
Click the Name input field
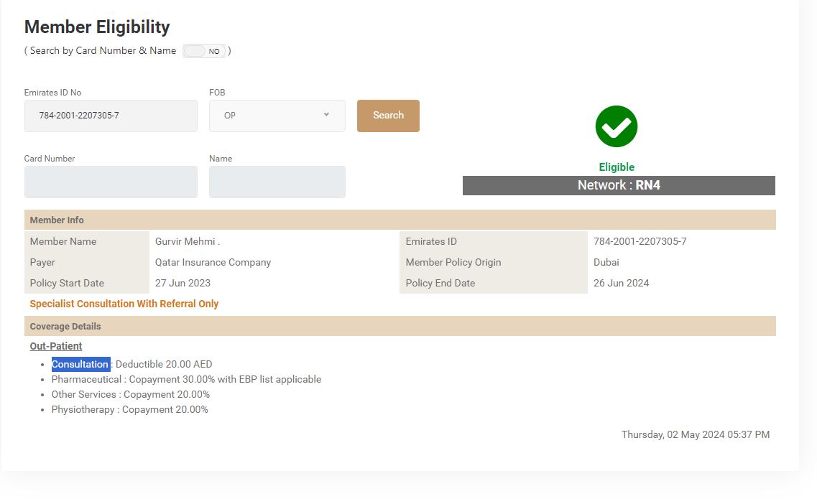(277, 182)
